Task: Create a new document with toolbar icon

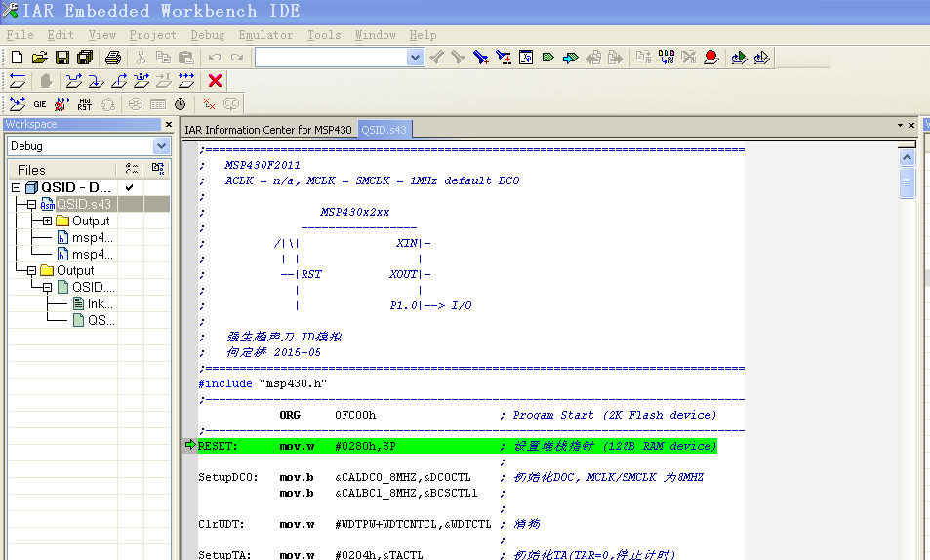Action: point(18,58)
